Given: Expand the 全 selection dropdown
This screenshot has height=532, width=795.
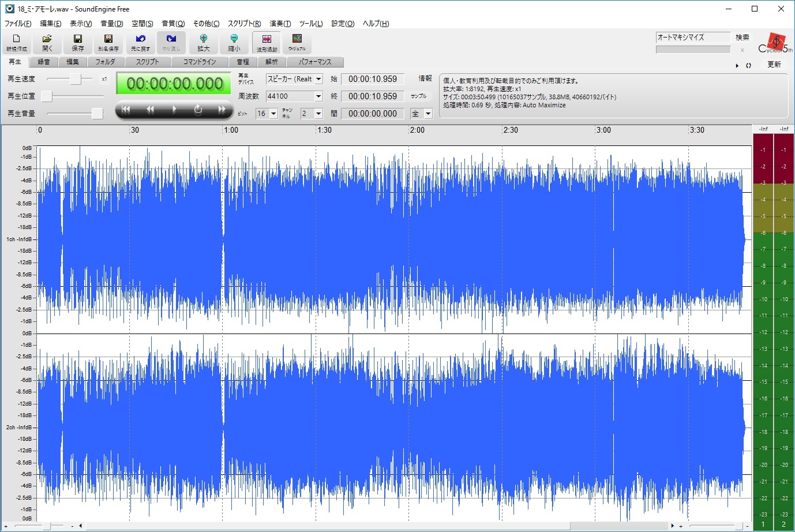Looking at the screenshot, I should [x=428, y=114].
